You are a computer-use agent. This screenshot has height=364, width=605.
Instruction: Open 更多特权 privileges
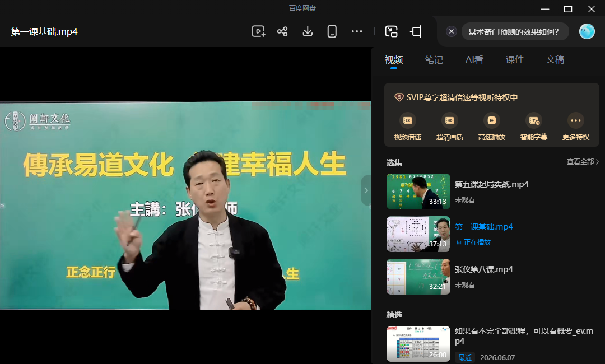(x=576, y=127)
